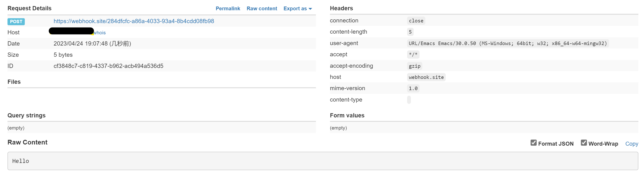
Task: Click the whois link next to Host
Action: click(100, 33)
